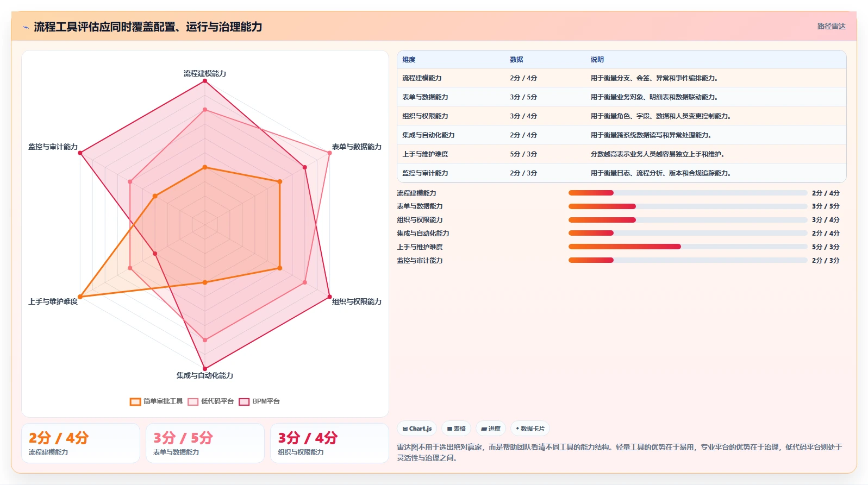Click the 路径雷达 label in header
Image resolution: width=868 pixels, height=485 pixels.
click(831, 26)
